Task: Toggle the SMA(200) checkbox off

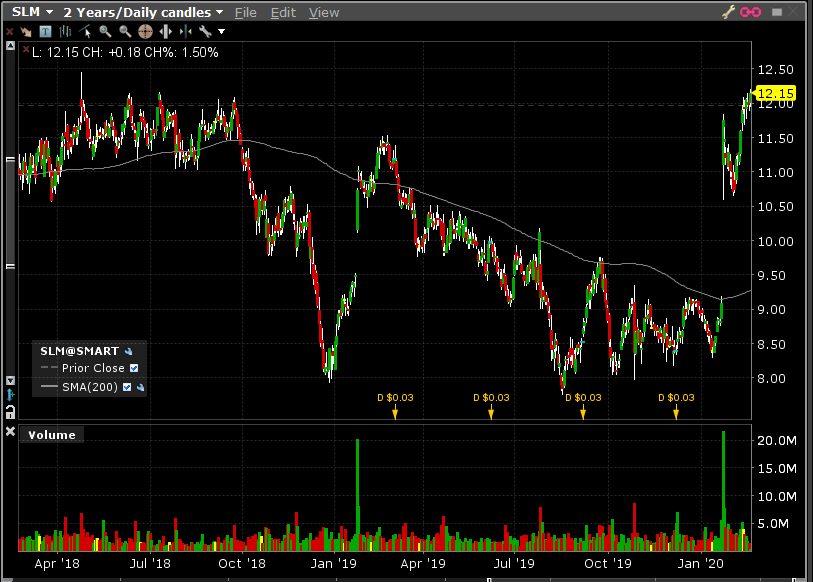Action: (127, 386)
